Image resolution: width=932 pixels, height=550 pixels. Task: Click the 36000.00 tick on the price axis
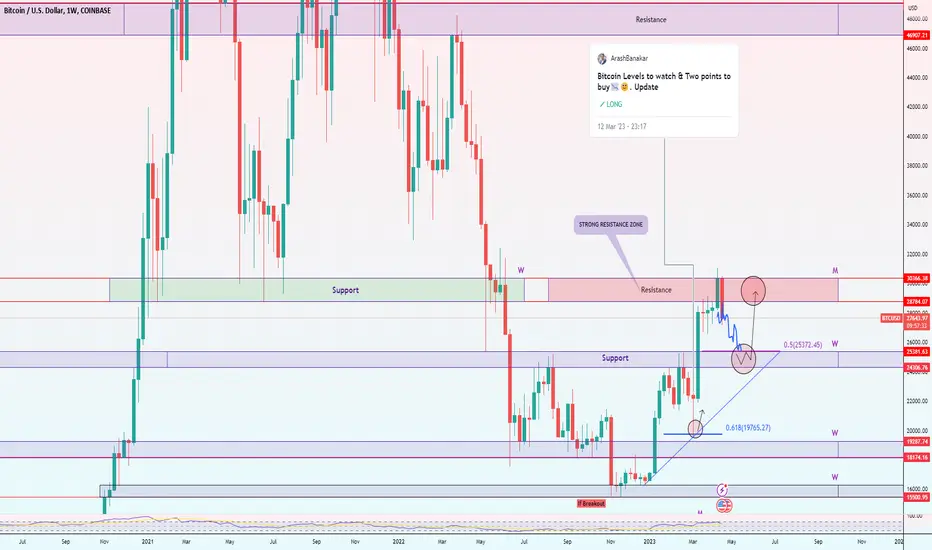pyautogui.click(x=917, y=196)
